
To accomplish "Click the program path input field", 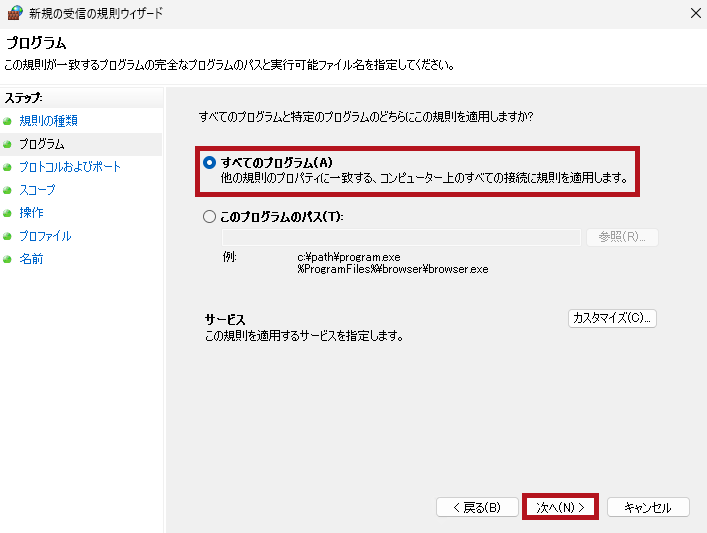I will 401,237.
